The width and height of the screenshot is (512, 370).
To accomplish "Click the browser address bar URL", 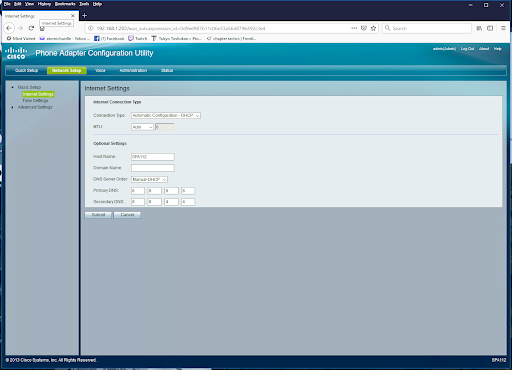I will (x=181, y=29).
